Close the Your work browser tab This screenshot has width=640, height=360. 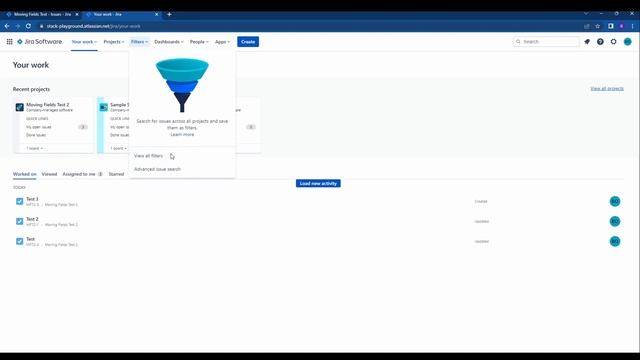(x=156, y=14)
